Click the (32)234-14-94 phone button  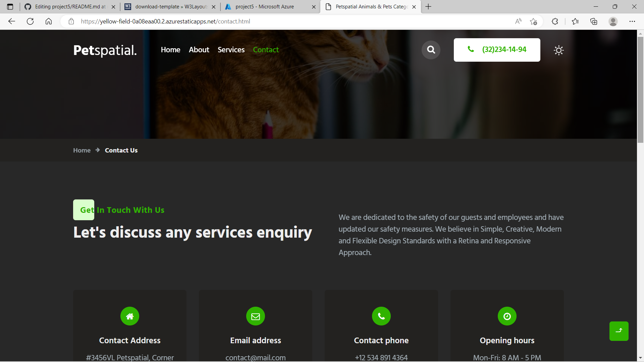pos(497,50)
